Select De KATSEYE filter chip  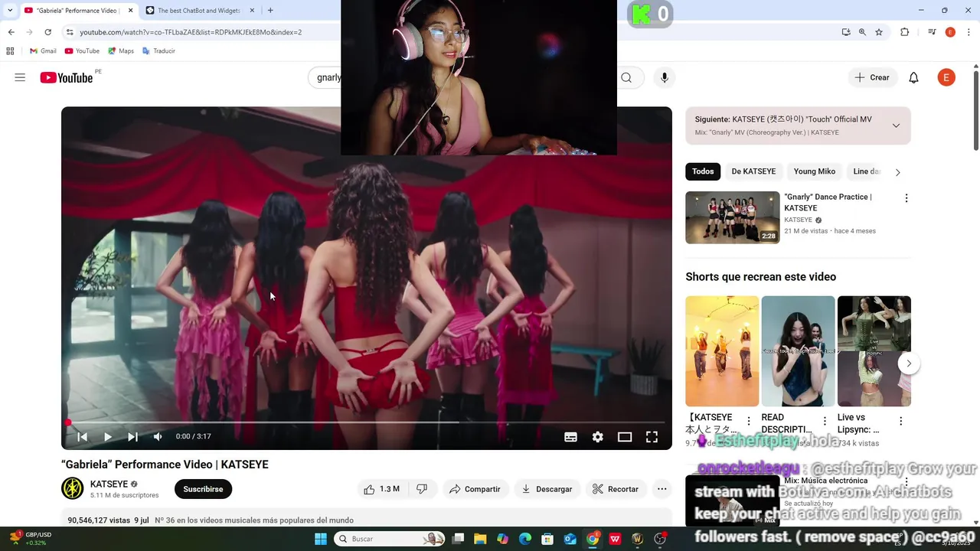pyautogui.click(x=753, y=171)
